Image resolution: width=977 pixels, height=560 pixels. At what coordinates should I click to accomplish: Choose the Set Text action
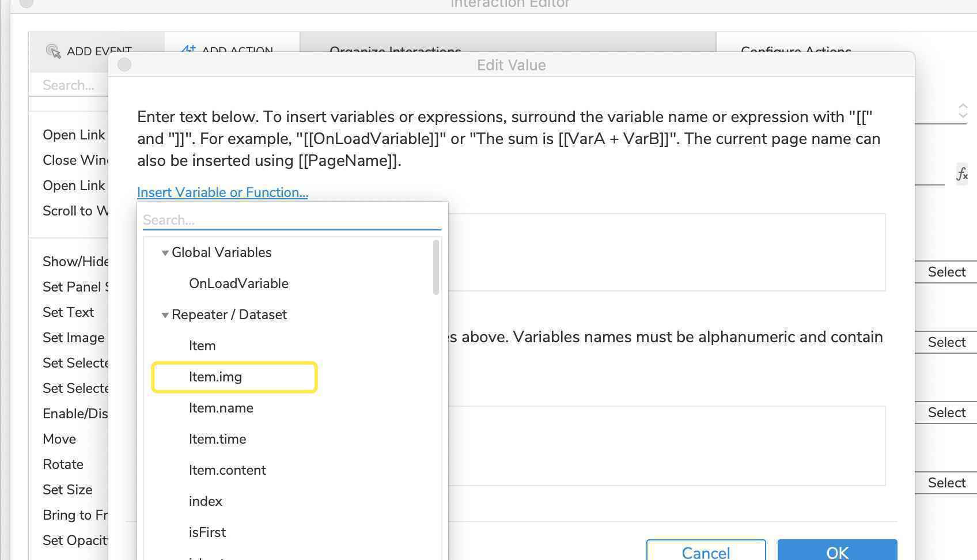click(68, 312)
